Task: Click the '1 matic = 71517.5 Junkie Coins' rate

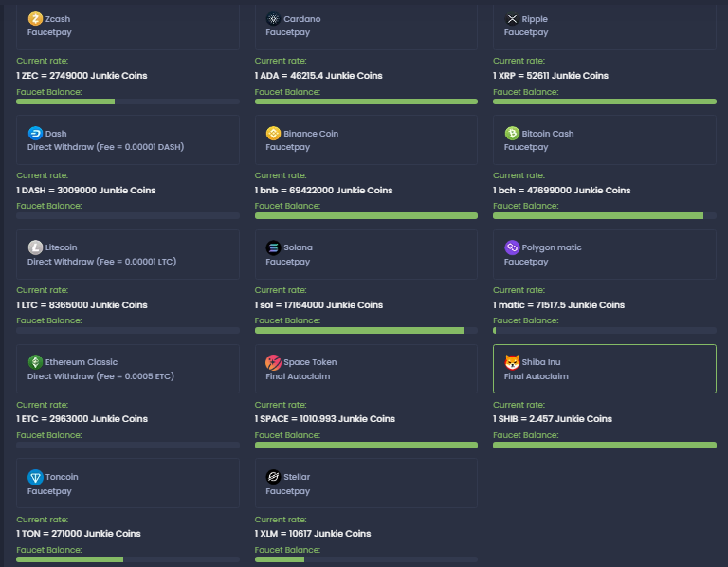Action: pyautogui.click(x=559, y=304)
